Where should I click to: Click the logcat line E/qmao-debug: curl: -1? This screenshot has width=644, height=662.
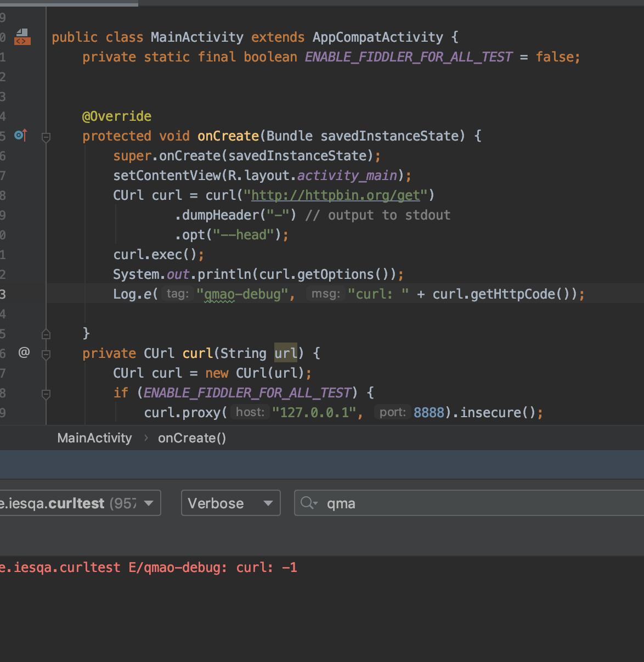149,568
